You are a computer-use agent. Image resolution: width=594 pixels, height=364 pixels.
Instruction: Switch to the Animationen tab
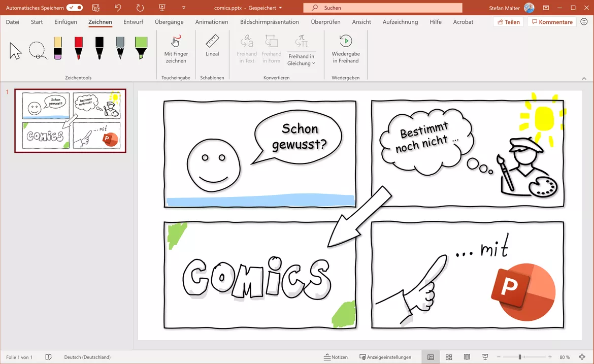(x=212, y=22)
